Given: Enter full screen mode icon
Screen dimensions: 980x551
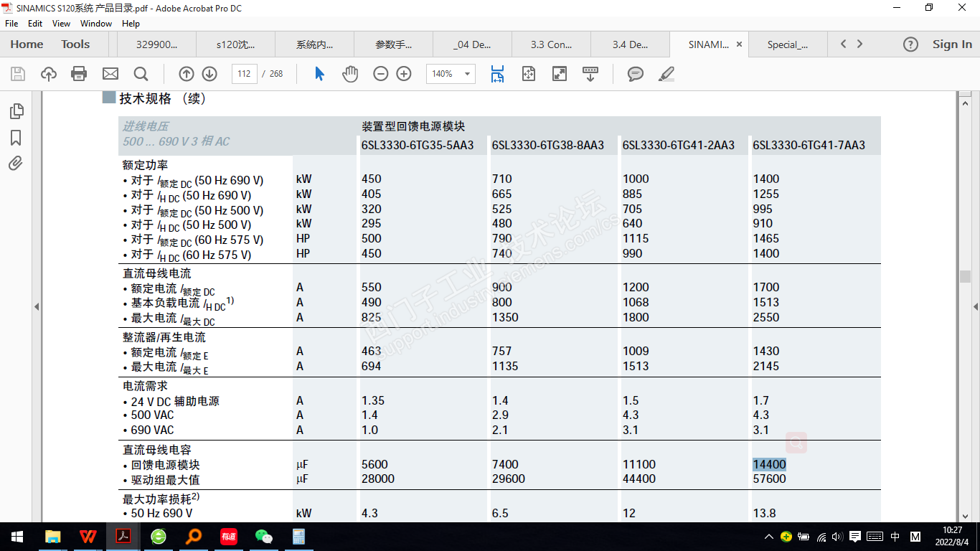Looking at the screenshot, I should coord(560,74).
